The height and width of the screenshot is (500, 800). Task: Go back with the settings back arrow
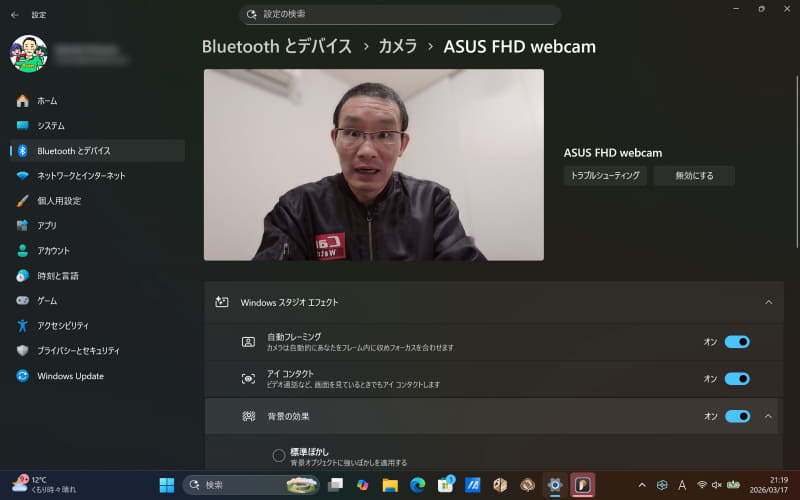pos(15,15)
